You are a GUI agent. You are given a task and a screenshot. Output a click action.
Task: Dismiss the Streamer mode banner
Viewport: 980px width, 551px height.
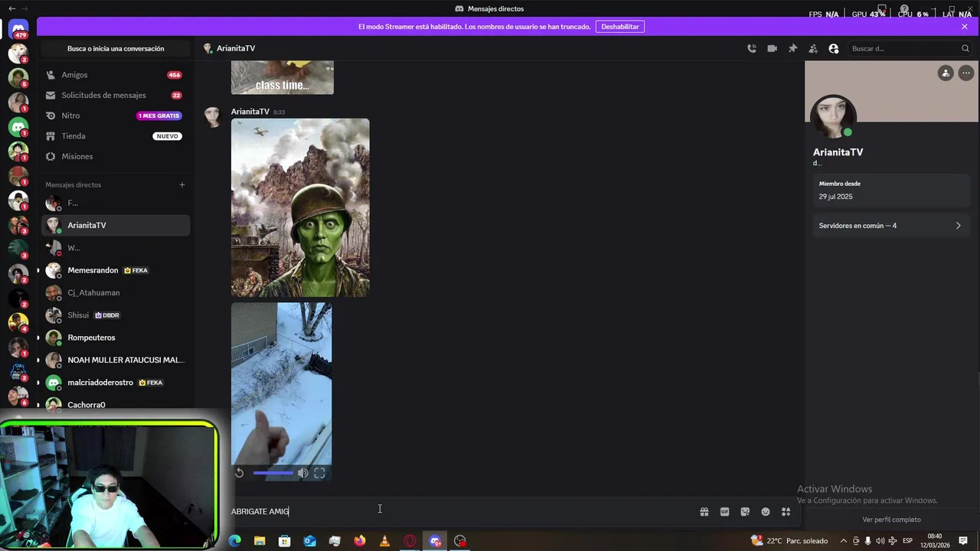coord(965,27)
